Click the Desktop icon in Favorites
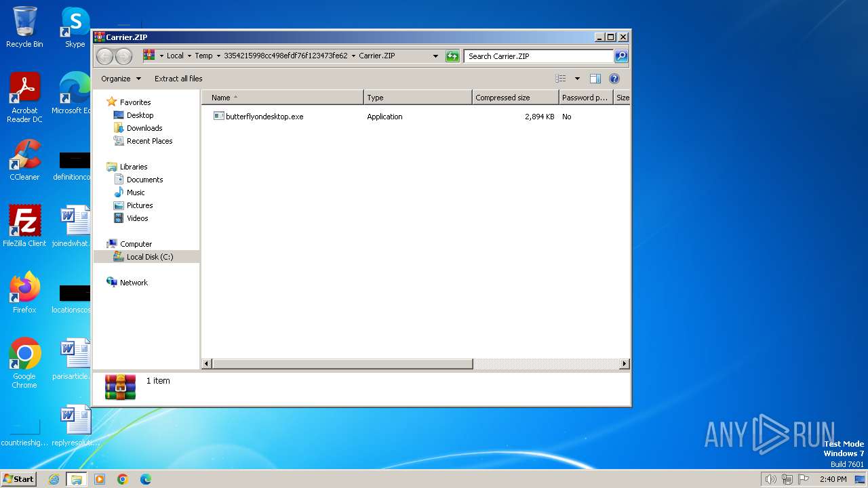868x488 pixels. pos(119,115)
